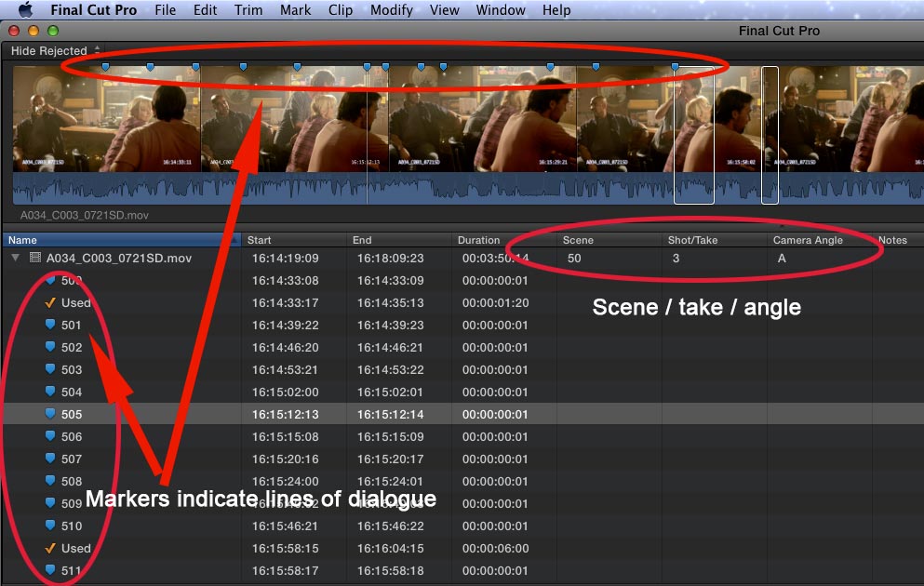Click the end timecode 16:14:46:21
Screen dimensions: 924x586
tap(390, 348)
